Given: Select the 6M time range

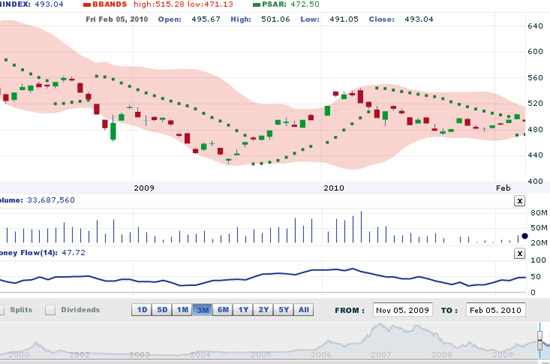Looking at the screenshot, I should tap(223, 310).
